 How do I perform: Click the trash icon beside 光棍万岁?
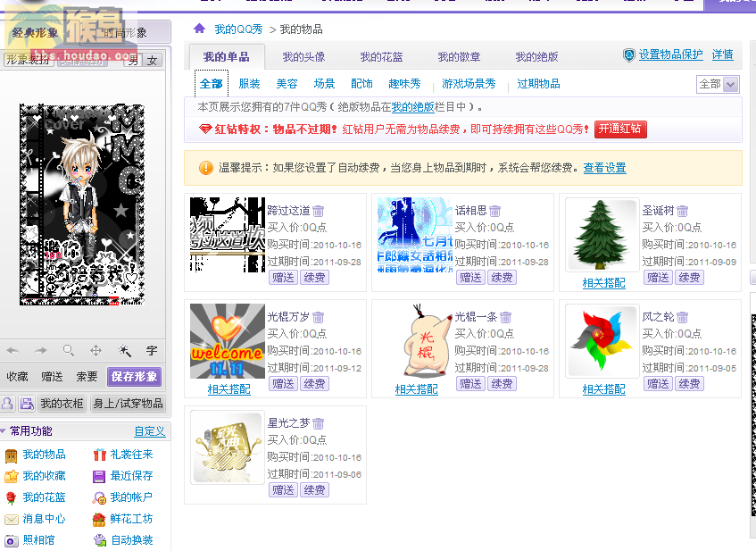319,317
